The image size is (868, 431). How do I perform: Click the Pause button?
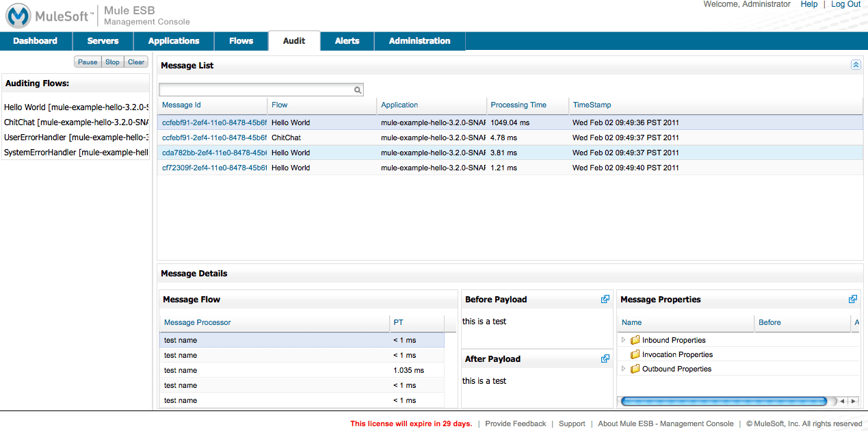pos(87,62)
